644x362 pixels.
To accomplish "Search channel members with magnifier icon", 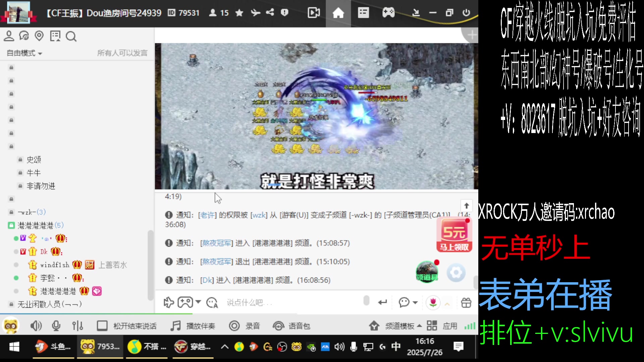I will 71,36.
